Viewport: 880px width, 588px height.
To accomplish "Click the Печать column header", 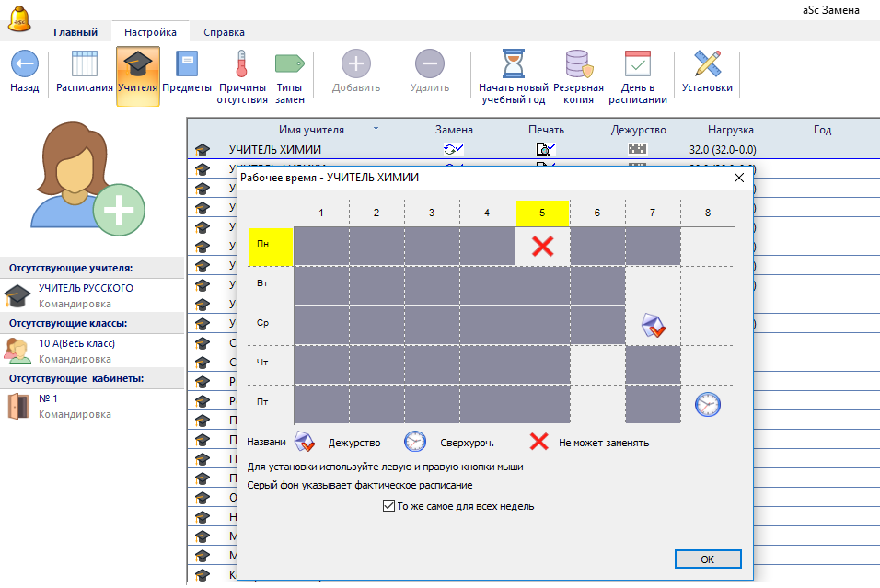I will [x=546, y=130].
